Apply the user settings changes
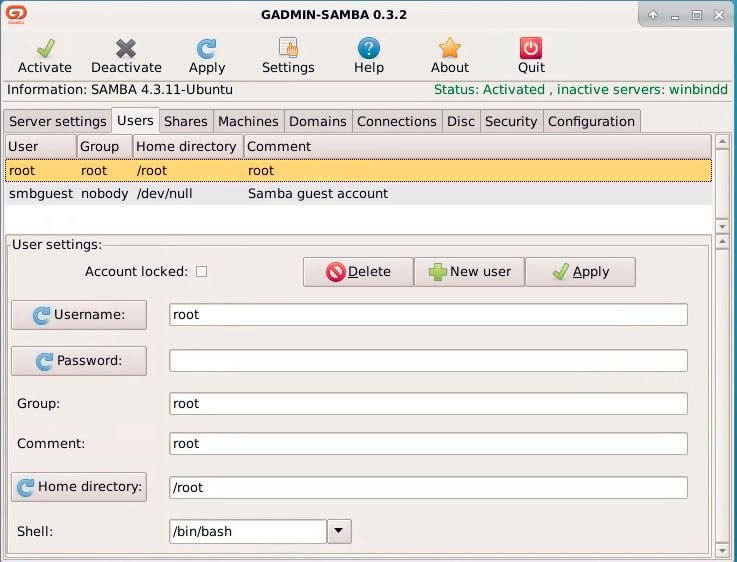Image resolution: width=737 pixels, height=562 pixels. (x=580, y=272)
